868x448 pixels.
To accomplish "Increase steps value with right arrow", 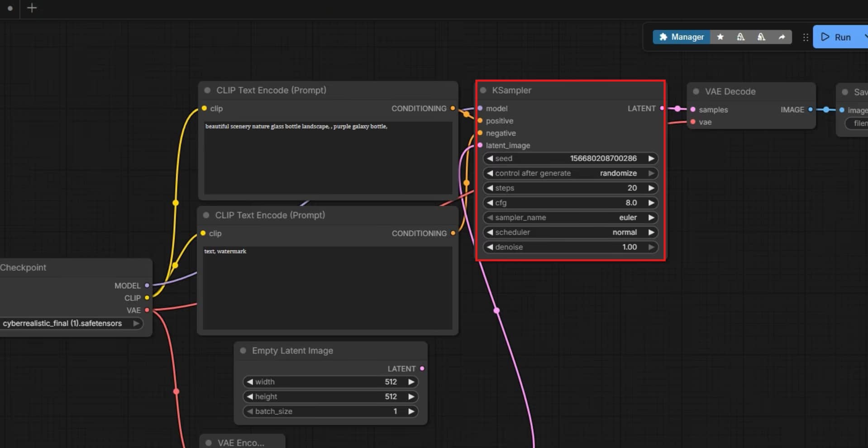I will click(x=651, y=188).
